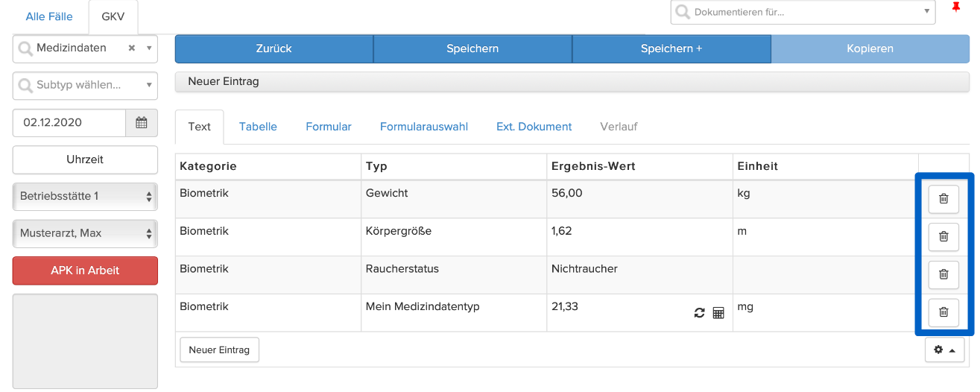
Task: Clear the Medizindaten selection with x
Action: (x=132, y=48)
